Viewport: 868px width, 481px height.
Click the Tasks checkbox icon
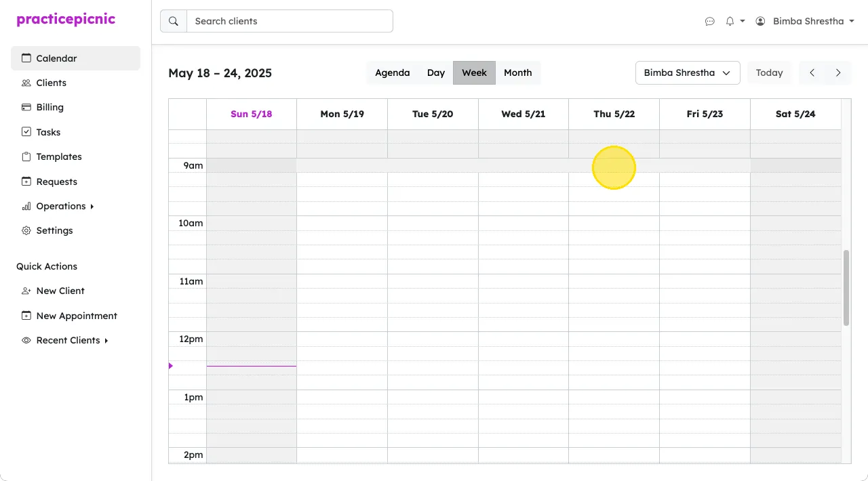click(26, 132)
